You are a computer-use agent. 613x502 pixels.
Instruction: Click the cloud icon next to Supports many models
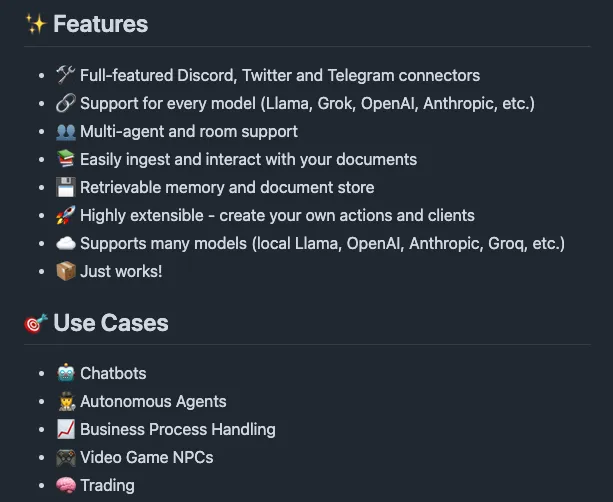pyautogui.click(x=66, y=243)
